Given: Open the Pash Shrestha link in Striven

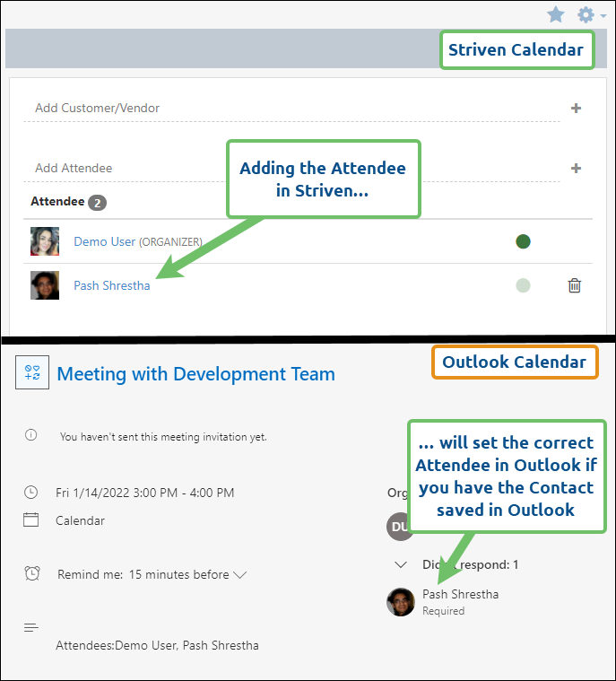Looking at the screenshot, I should (112, 285).
